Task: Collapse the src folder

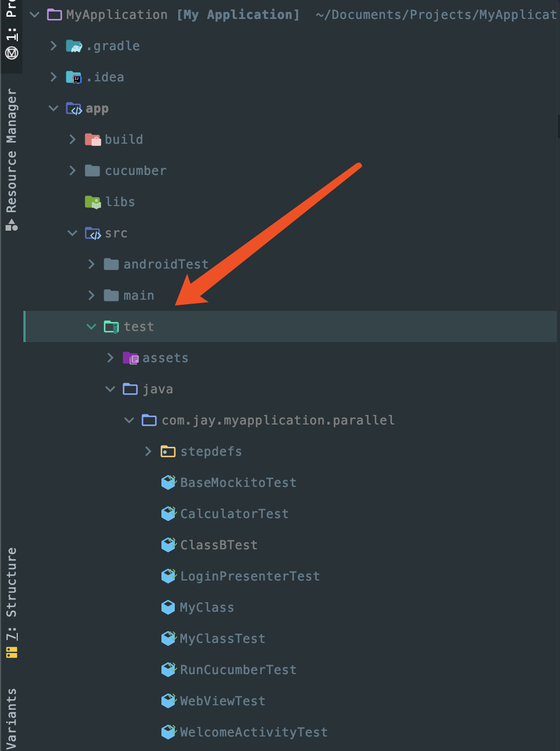Action: [72, 233]
